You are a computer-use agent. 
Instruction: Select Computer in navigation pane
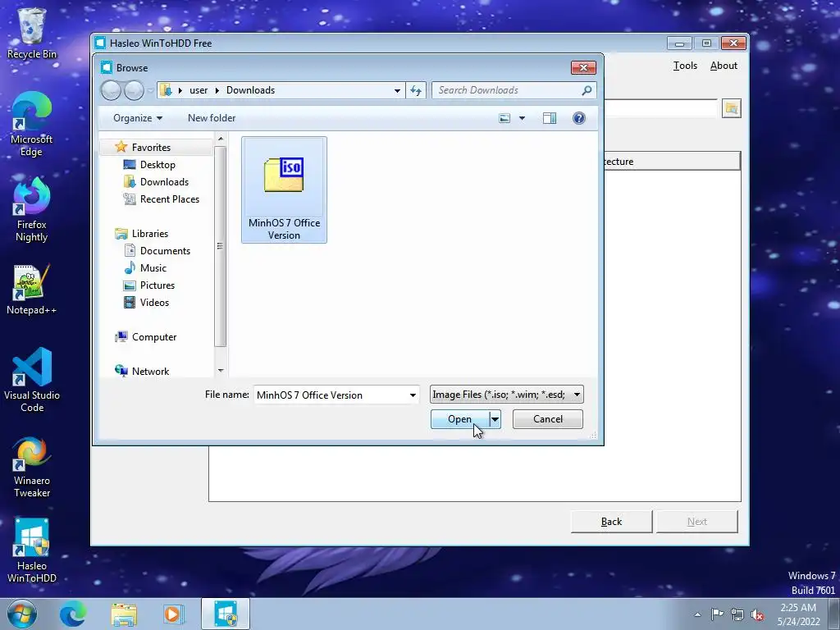coord(154,337)
